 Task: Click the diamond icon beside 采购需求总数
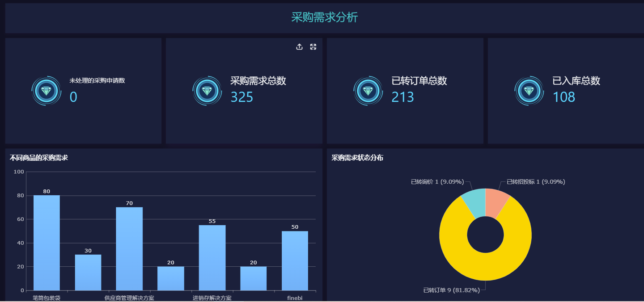pos(207,90)
